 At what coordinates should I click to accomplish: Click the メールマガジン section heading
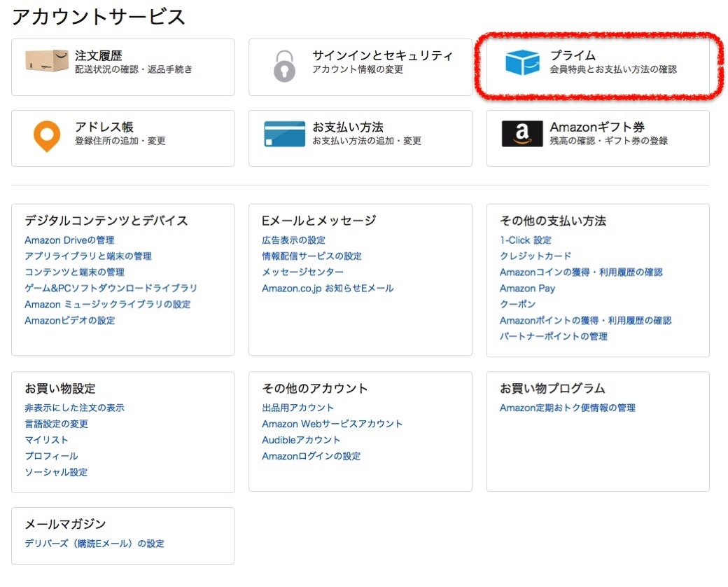[x=66, y=524]
